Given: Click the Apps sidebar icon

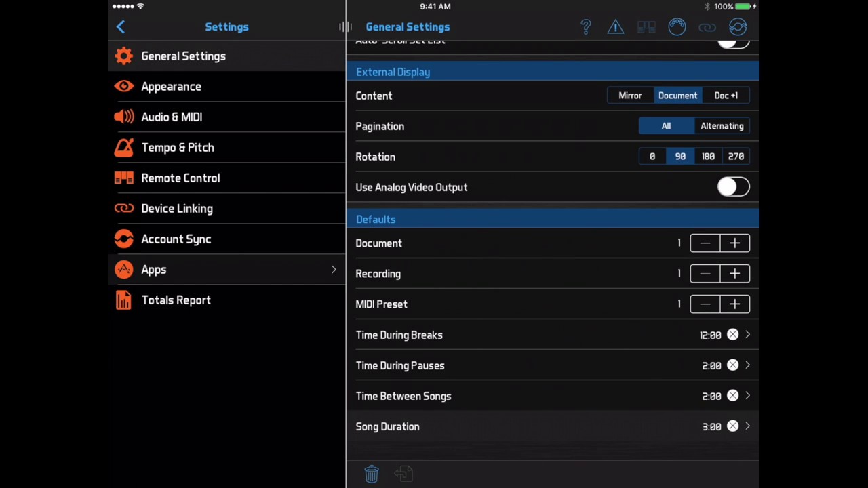Looking at the screenshot, I should click(x=124, y=270).
